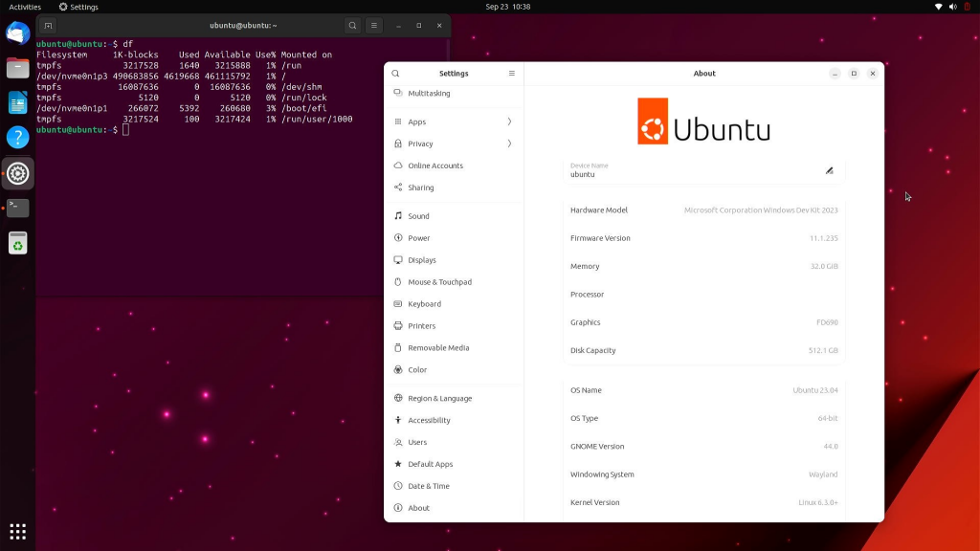The height and width of the screenshot is (551, 980).
Task: Click the Processor row
Action: [703, 295]
